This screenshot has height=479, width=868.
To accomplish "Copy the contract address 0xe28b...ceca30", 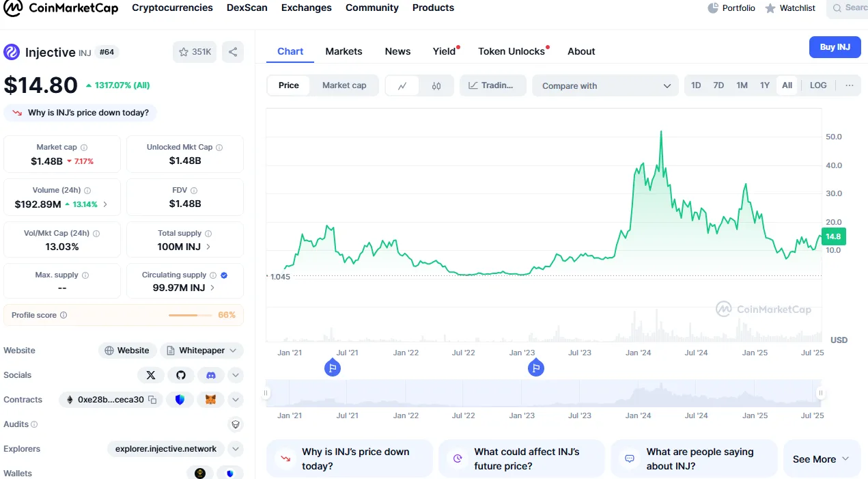I will click(152, 400).
